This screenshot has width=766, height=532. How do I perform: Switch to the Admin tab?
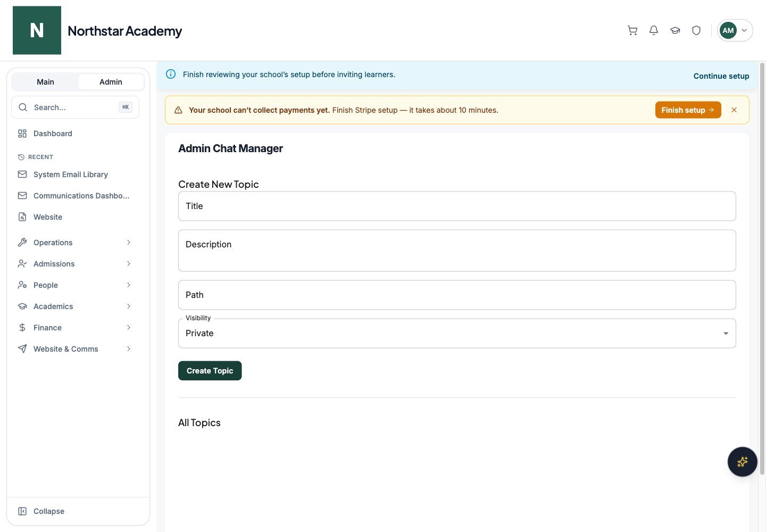point(111,82)
